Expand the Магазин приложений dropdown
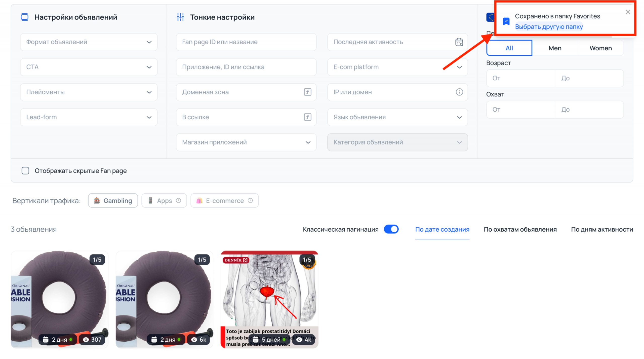This screenshot has width=644, height=359. pyautogui.click(x=246, y=142)
